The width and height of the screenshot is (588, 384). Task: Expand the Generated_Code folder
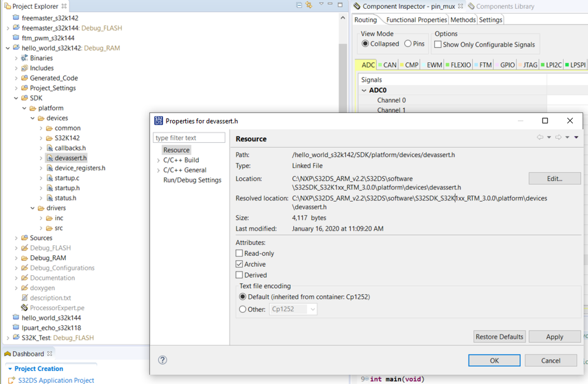[x=16, y=78]
